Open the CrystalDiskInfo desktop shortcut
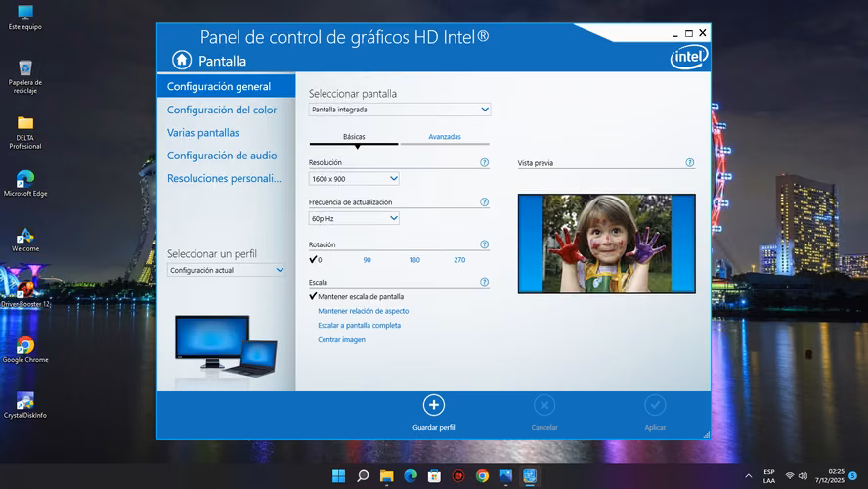This screenshot has width=868, height=489. point(24,405)
